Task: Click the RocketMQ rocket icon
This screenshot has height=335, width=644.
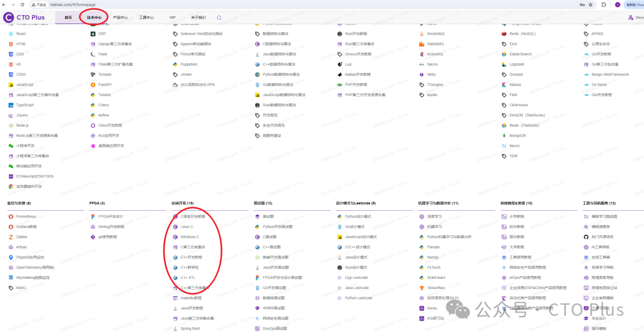Action: tap(422, 34)
